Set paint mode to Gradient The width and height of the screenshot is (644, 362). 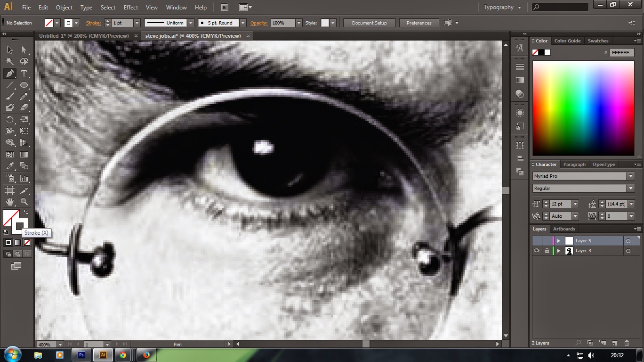tap(17, 243)
